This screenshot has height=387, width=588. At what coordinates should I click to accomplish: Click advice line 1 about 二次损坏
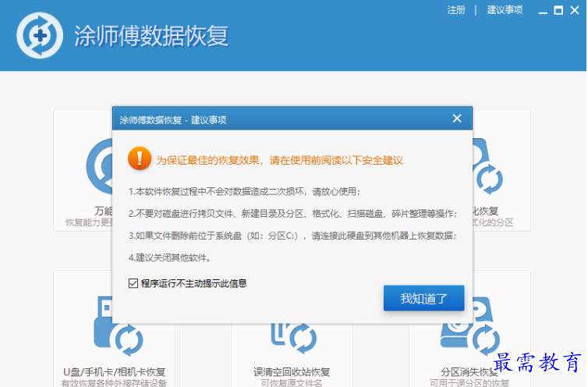[245, 191]
